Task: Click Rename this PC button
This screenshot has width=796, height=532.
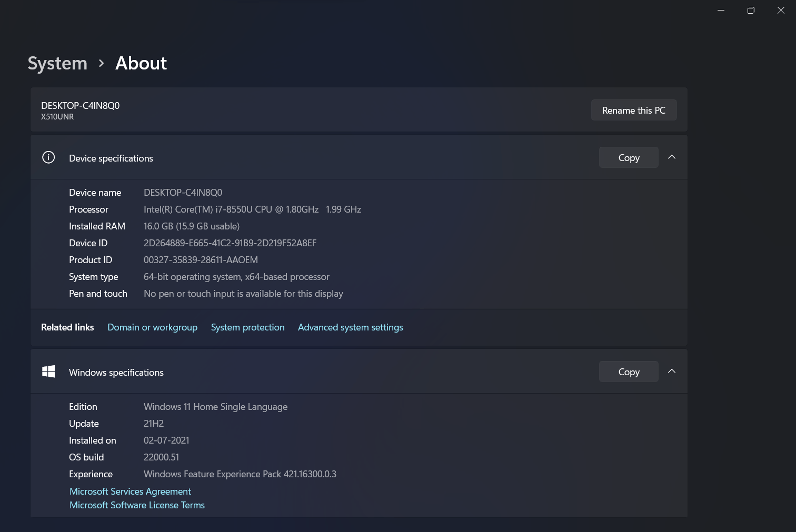Action: pos(634,110)
